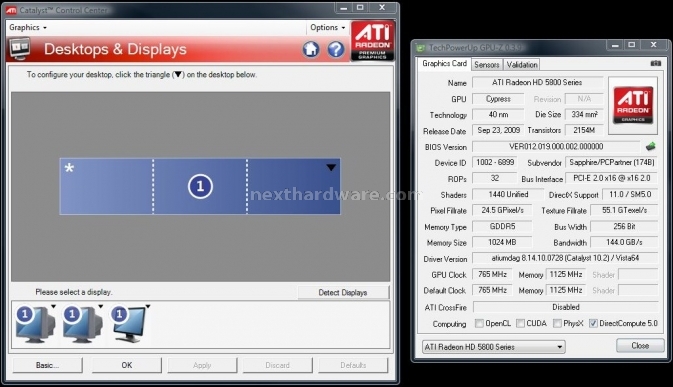Switch to the Validation tab
Image resolution: width=673 pixels, height=387 pixels.
click(521, 65)
